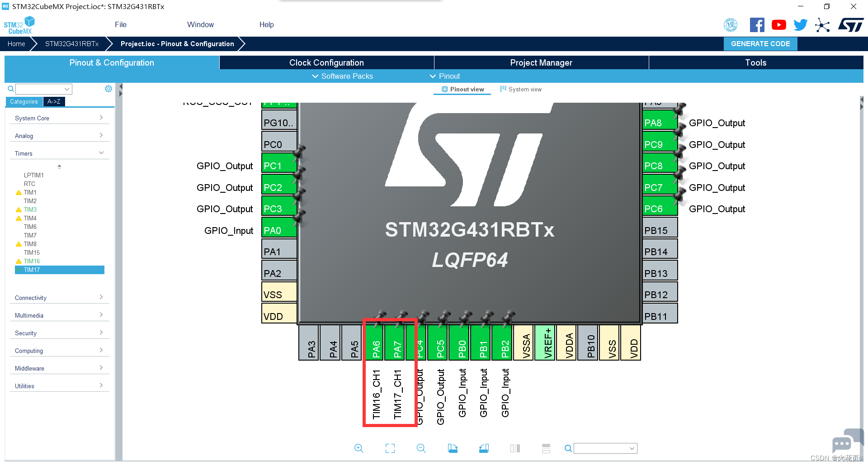This screenshot has height=466, width=868.
Task: Click the ST logo icon
Action: (x=851, y=25)
